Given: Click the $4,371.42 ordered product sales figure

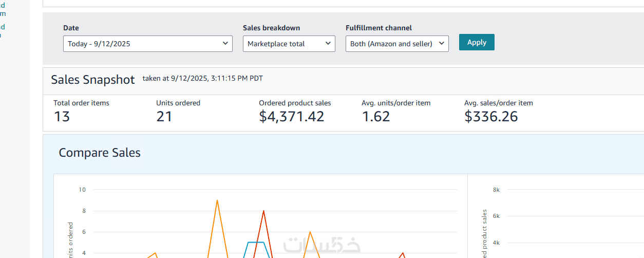Looking at the screenshot, I should (291, 117).
